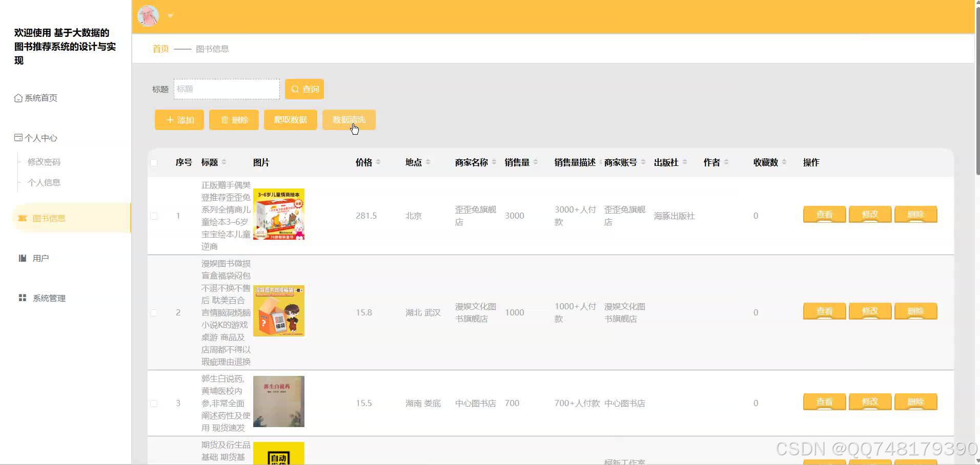Check the checkbox for row 2 book entry
The image size is (980, 465).
tap(154, 312)
